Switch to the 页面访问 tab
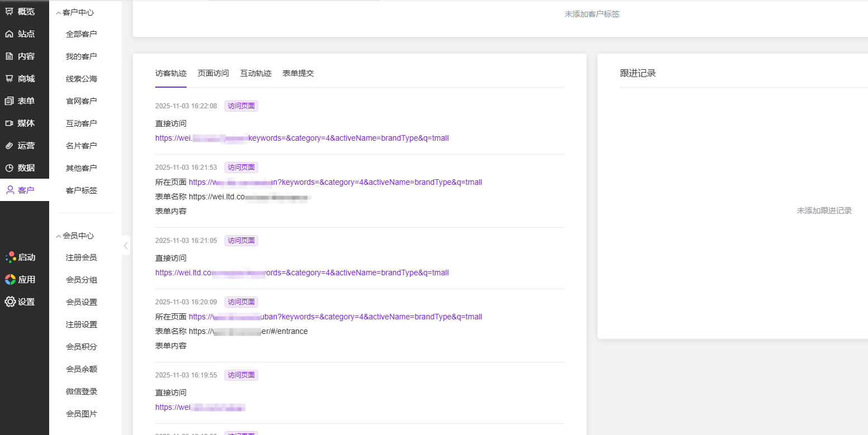The width and height of the screenshot is (868, 435). tap(213, 73)
